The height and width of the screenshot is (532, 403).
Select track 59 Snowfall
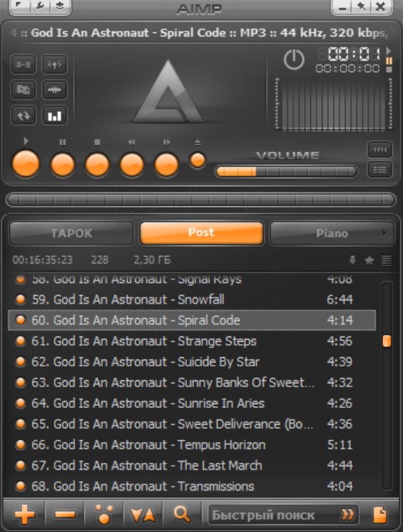pyautogui.click(x=192, y=300)
